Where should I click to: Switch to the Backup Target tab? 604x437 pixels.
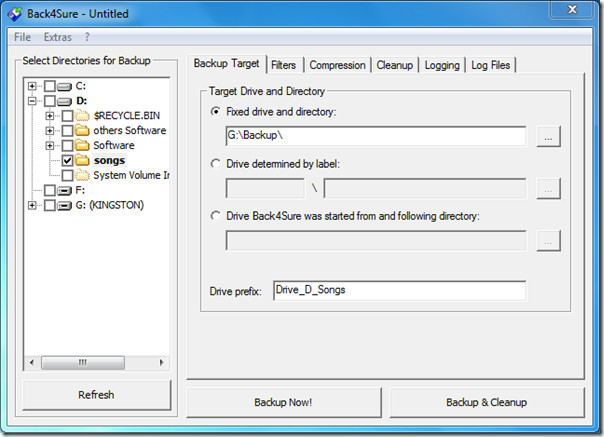pos(226,64)
